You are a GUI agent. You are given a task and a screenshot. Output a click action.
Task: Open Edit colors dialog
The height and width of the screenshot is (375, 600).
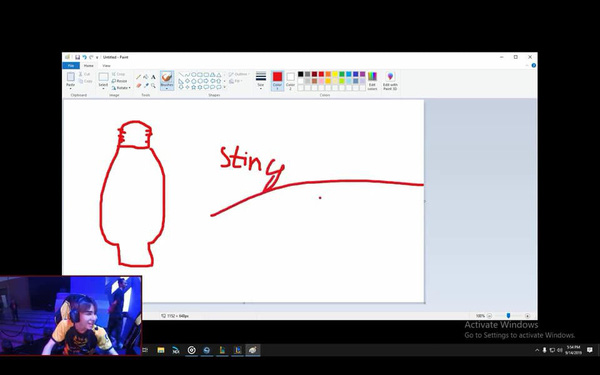(372, 81)
